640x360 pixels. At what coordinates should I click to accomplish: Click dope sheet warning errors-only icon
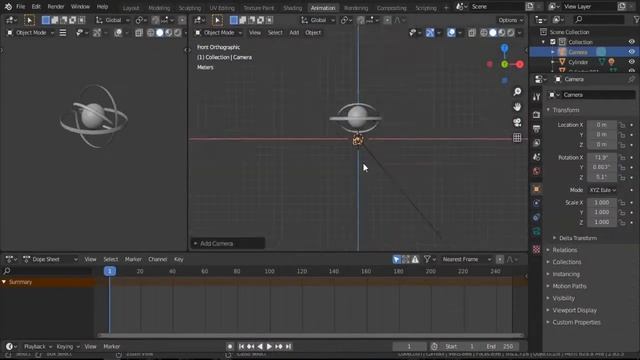click(415, 259)
